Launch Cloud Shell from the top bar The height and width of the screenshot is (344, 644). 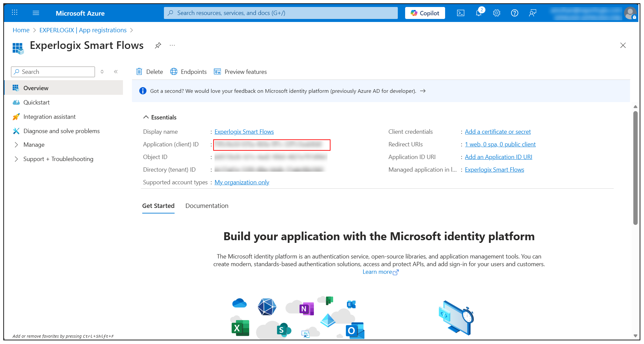click(460, 13)
